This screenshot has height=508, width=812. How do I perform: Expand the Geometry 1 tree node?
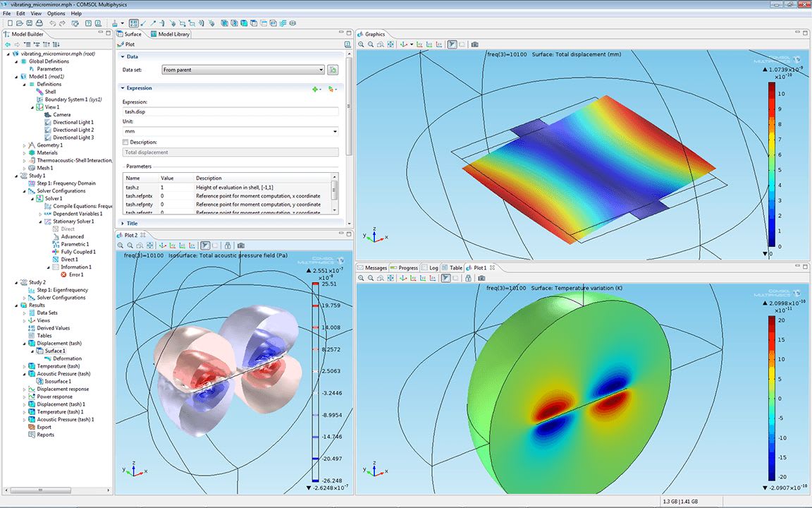(x=24, y=145)
